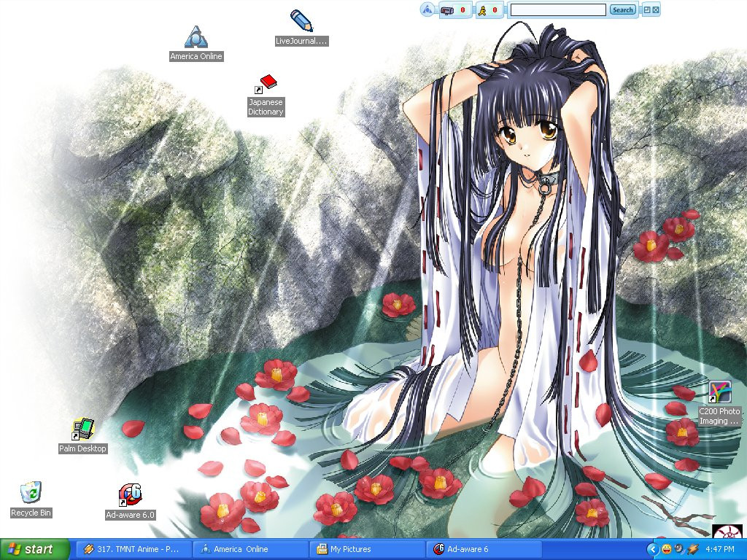
Task: Switch to Ad-aware 6 taskbar button
Action: tap(485, 549)
